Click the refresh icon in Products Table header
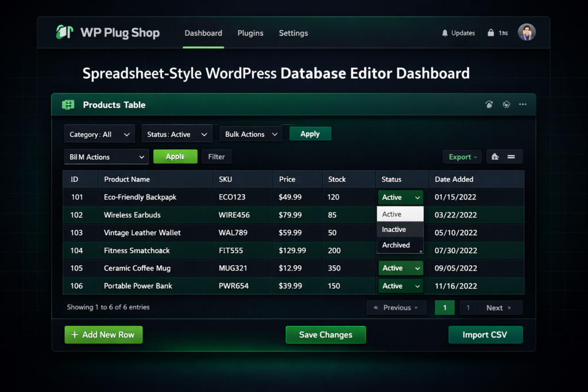 tap(489, 104)
